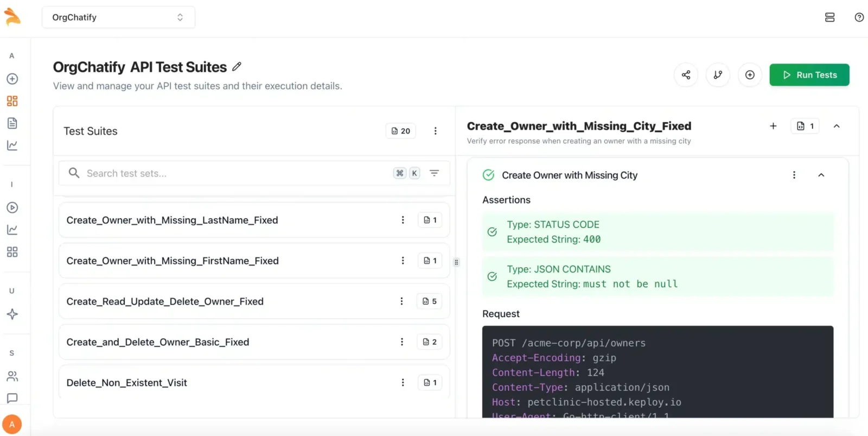Open the gray sidebar grid icon
The image size is (868, 436).
click(12, 252)
